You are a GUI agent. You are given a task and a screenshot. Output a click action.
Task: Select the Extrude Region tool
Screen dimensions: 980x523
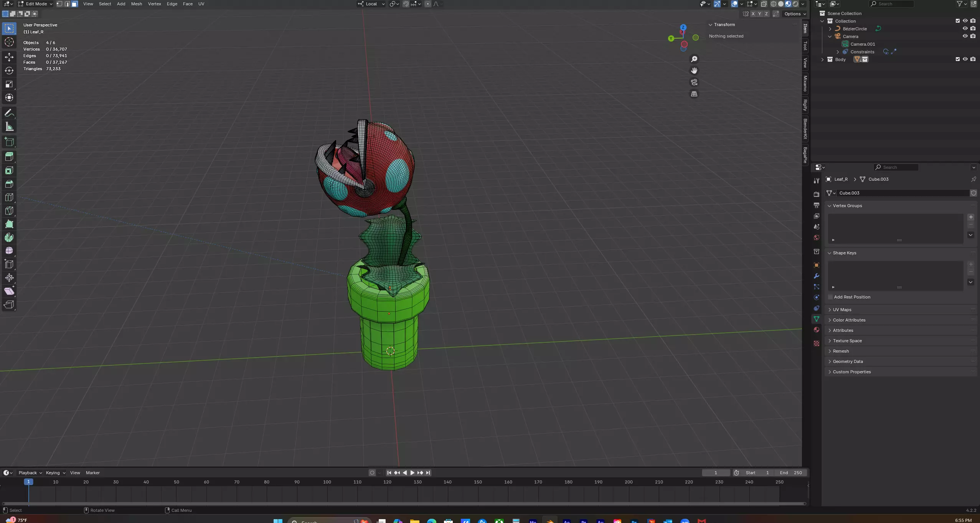pyautogui.click(x=9, y=157)
